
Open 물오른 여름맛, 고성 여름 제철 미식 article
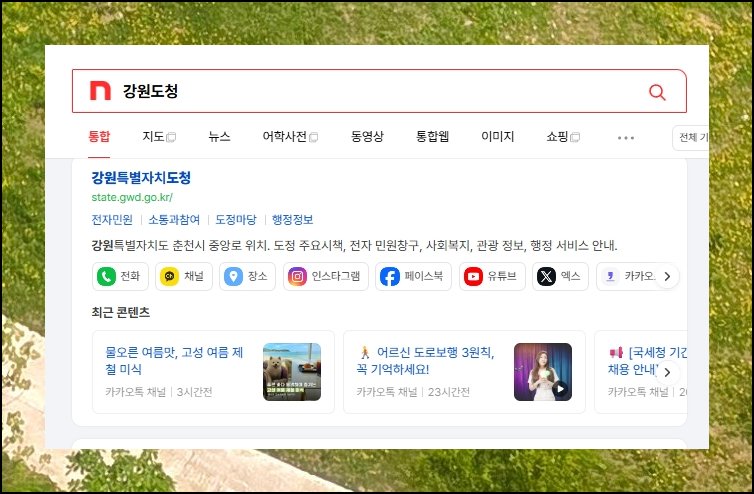point(174,361)
